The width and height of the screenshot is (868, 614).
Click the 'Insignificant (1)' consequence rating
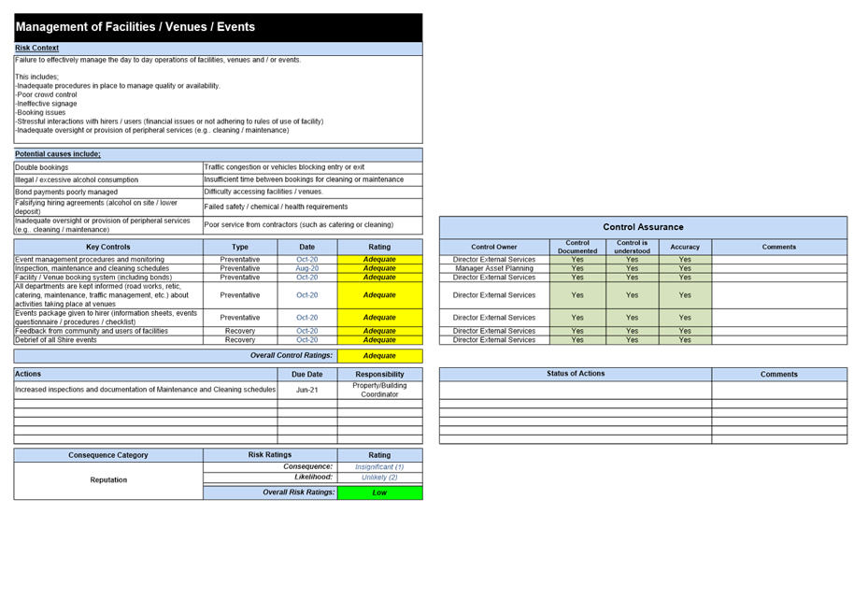point(379,467)
